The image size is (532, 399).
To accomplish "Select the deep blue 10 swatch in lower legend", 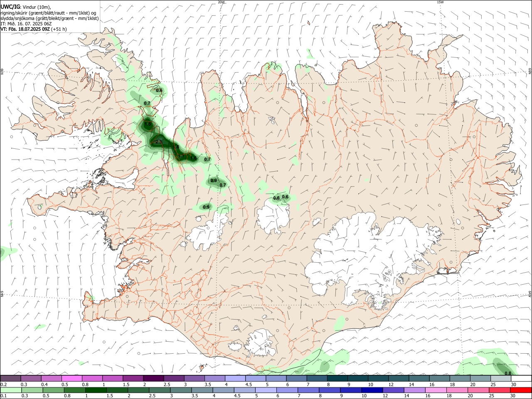I will pos(372,390).
